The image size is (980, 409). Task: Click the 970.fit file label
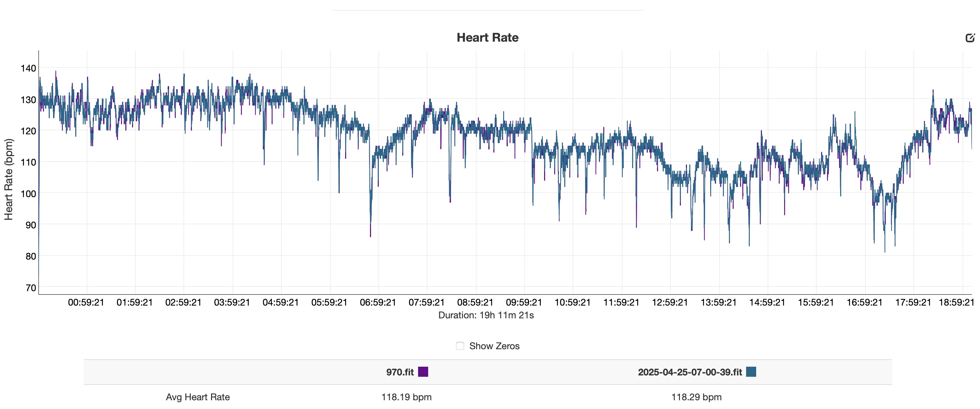point(400,372)
